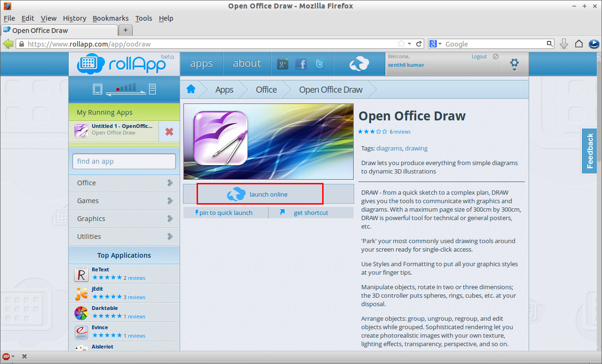Viewport: 602px width, 364px height.
Task: Open senthil kumar profile link
Action: click(x=406, y=65)
